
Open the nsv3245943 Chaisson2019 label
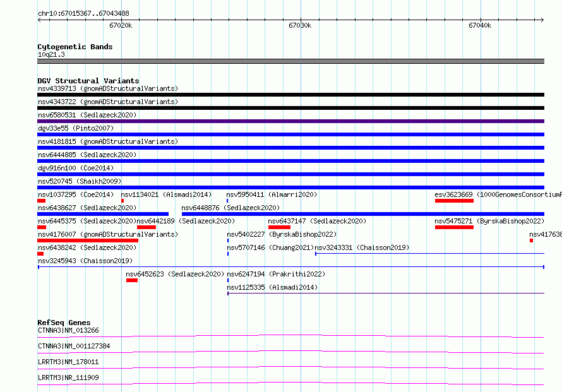85,261
